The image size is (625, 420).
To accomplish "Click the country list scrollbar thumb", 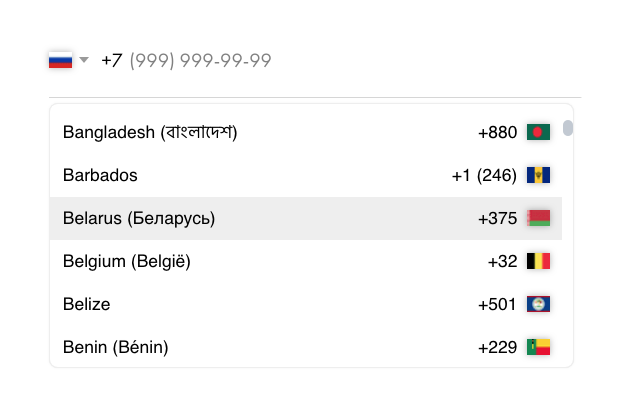I will [x=568, y=128].
